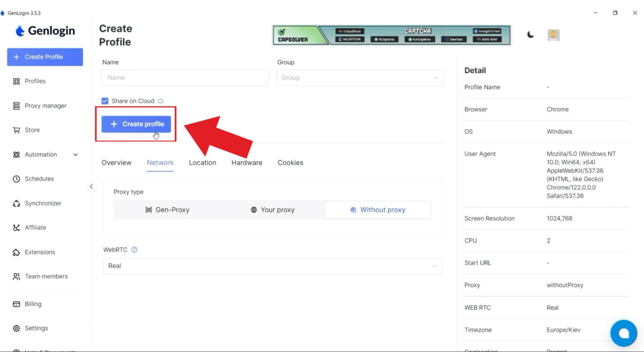
Task: Open the live chat bubble
Action: (x=624, y=333)
